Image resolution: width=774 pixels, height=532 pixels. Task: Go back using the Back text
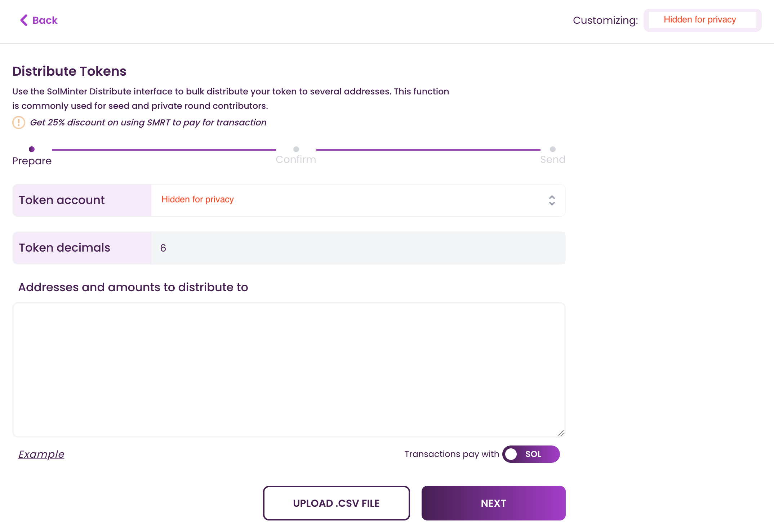45,20
